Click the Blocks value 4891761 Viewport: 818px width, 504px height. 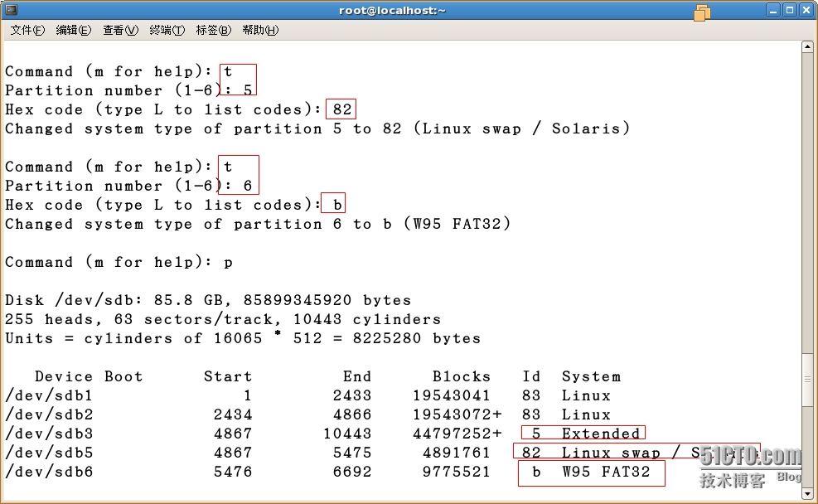coord(457,453)
